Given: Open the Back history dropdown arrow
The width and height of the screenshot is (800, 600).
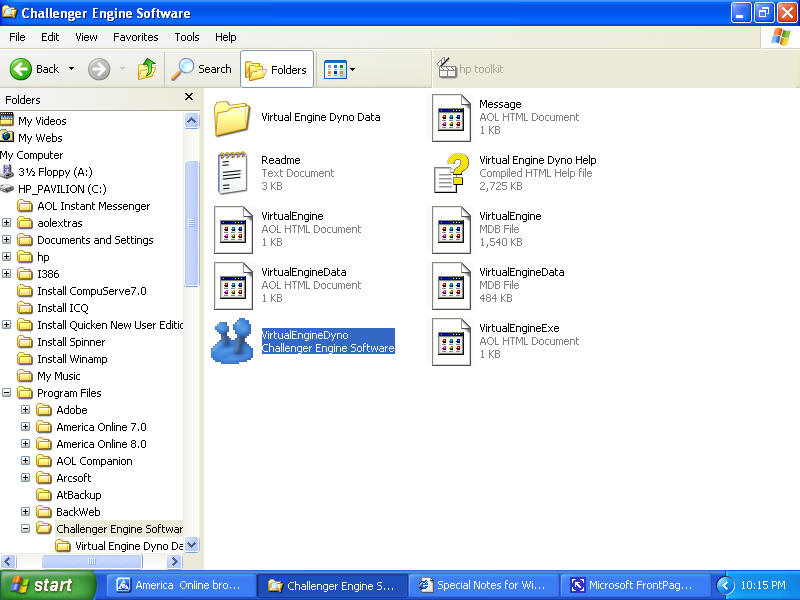Looking at the screenshot, I should click(x=71, y=69).
